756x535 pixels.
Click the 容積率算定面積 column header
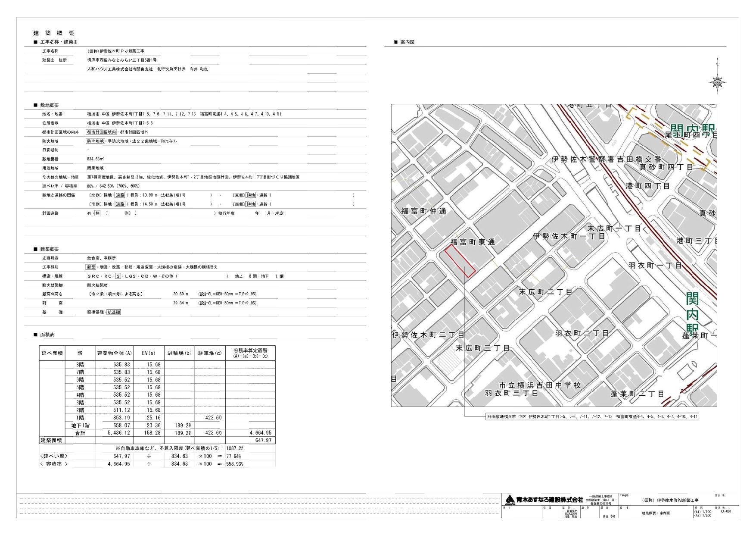(250, 353)
